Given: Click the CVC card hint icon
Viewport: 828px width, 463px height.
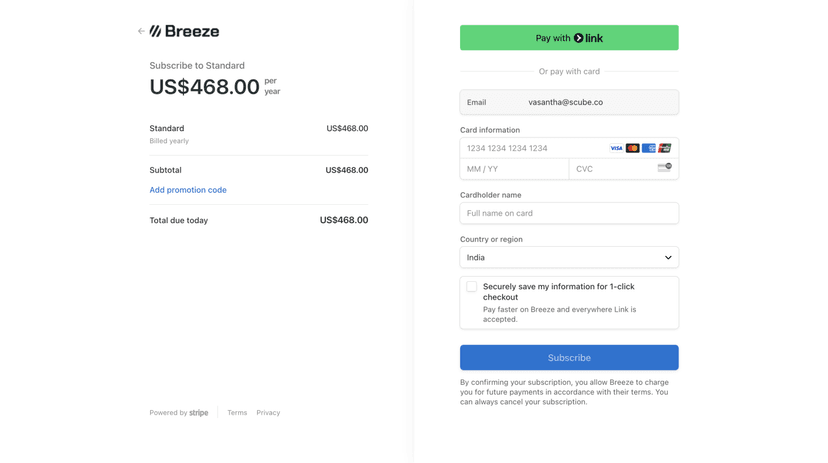Looking at the screenshot, I should pos(664,168).
